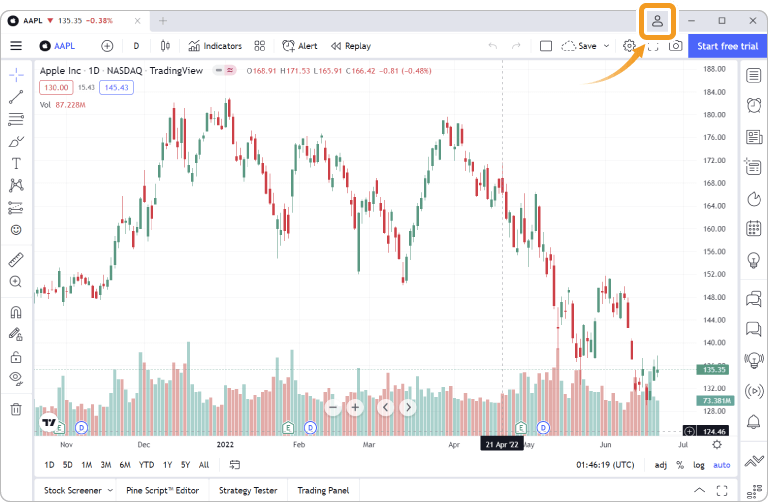Toggle stay in drawing mode
Screen dimensions: 768x502
pyautogui.click(x=16, y=335)
